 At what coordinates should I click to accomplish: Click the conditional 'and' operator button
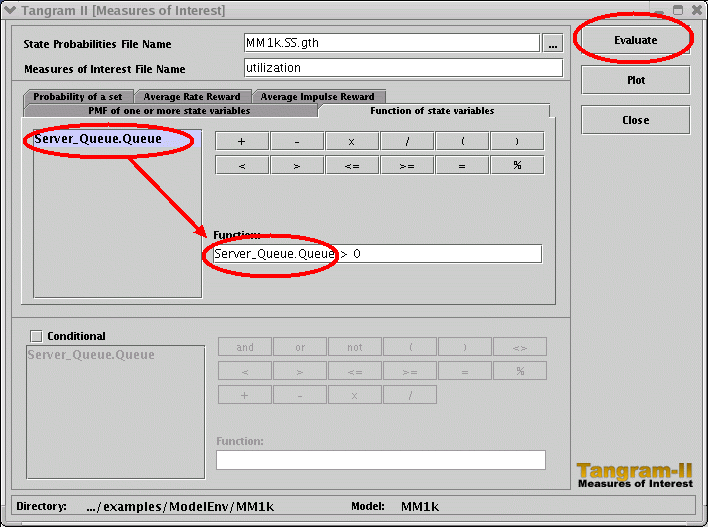point(245,347)
